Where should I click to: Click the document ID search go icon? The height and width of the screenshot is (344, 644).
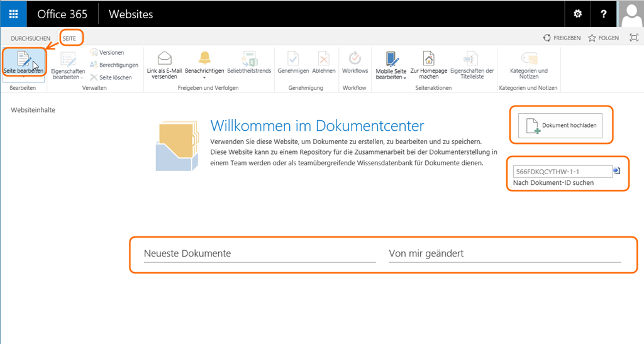coord(617,171)
